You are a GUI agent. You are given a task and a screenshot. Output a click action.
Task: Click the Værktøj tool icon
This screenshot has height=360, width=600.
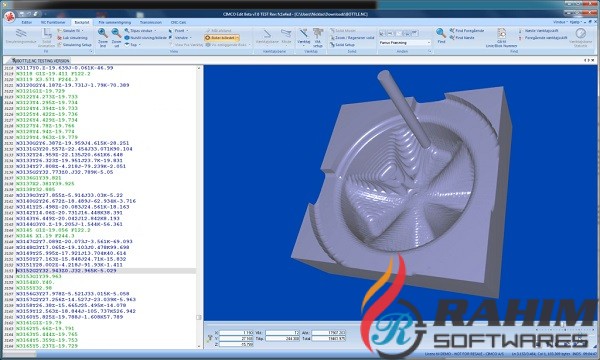(x=303, y=33)
